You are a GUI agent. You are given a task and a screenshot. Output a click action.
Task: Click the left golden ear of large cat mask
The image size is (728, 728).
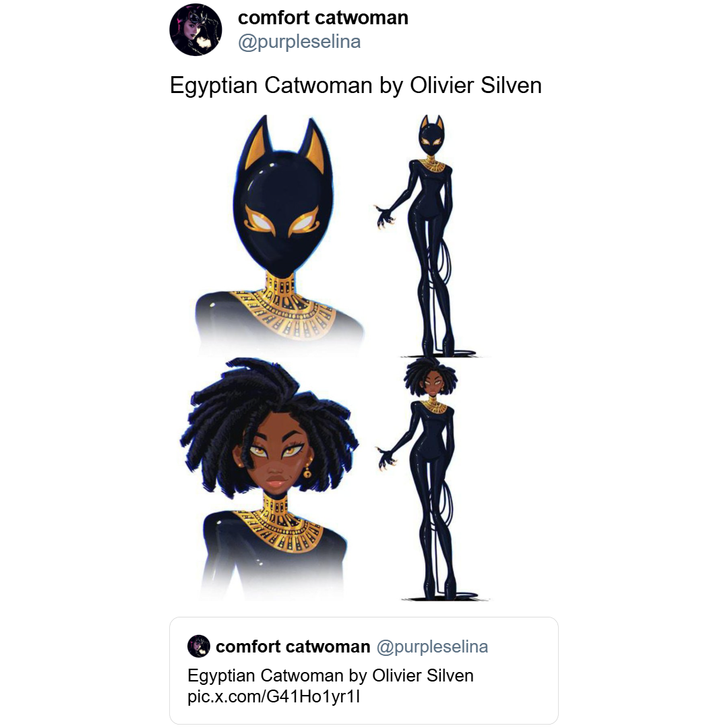click(x=259, y=144)
